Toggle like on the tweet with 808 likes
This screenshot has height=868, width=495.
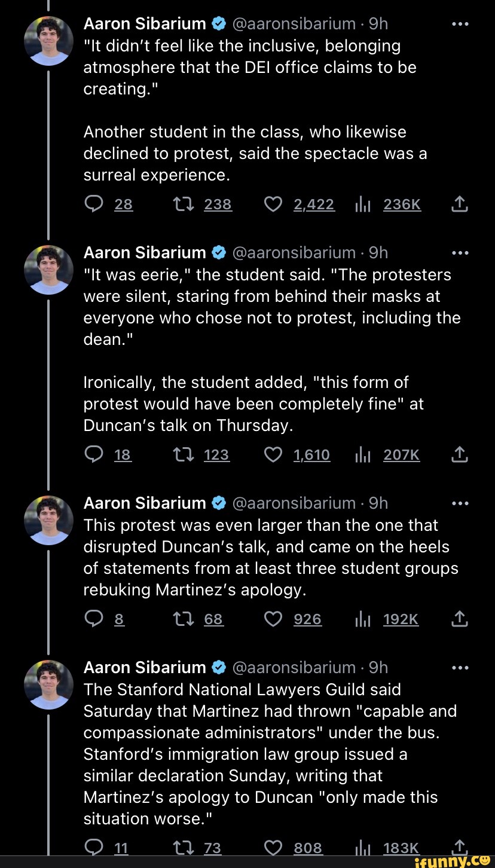(x=273, y=846)
